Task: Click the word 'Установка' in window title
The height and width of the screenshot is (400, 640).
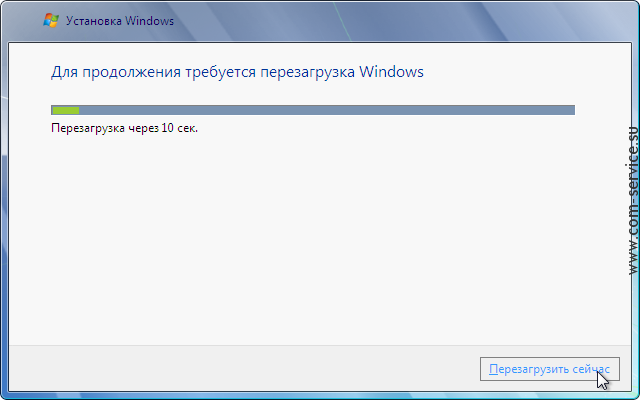Action: [93, 21]
